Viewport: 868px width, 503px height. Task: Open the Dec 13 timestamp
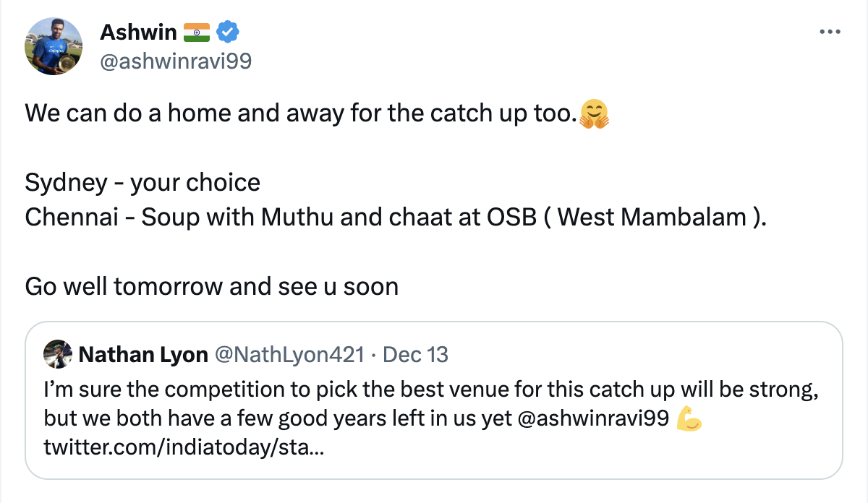tap(415, 354)
